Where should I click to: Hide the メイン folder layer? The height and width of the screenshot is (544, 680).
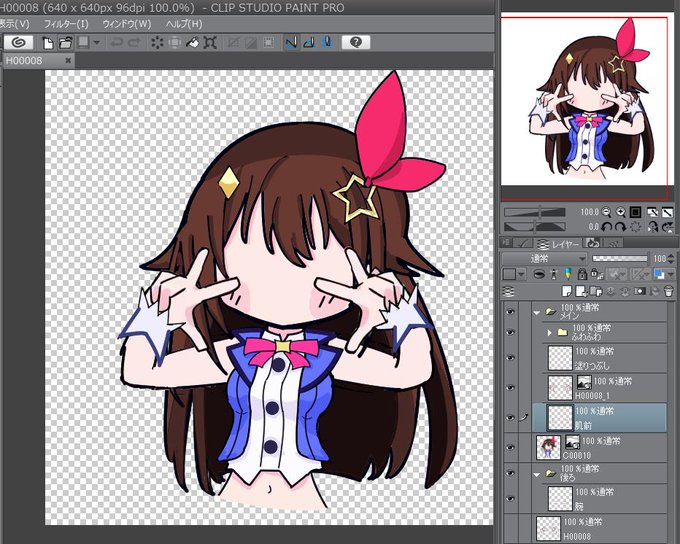(x=510, y=312)
